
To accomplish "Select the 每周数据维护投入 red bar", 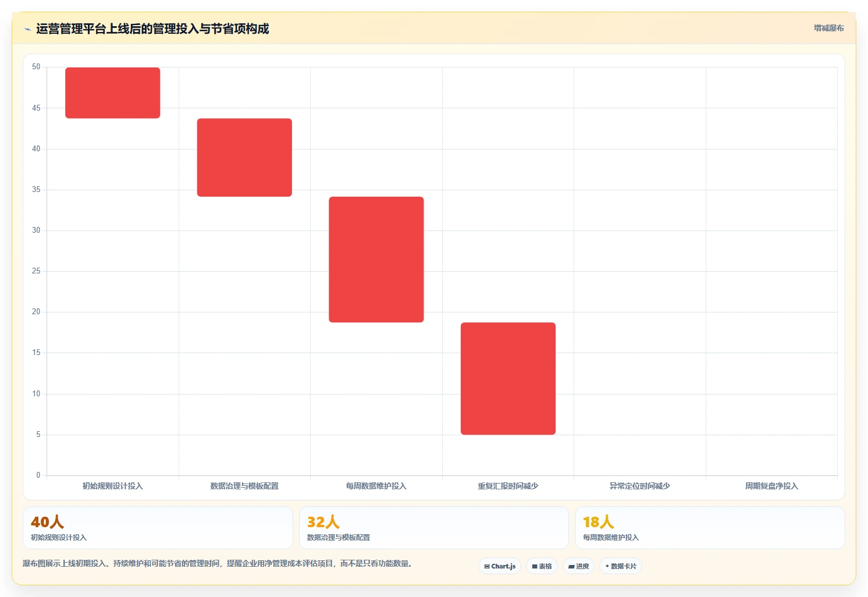I will click(376, 260).
